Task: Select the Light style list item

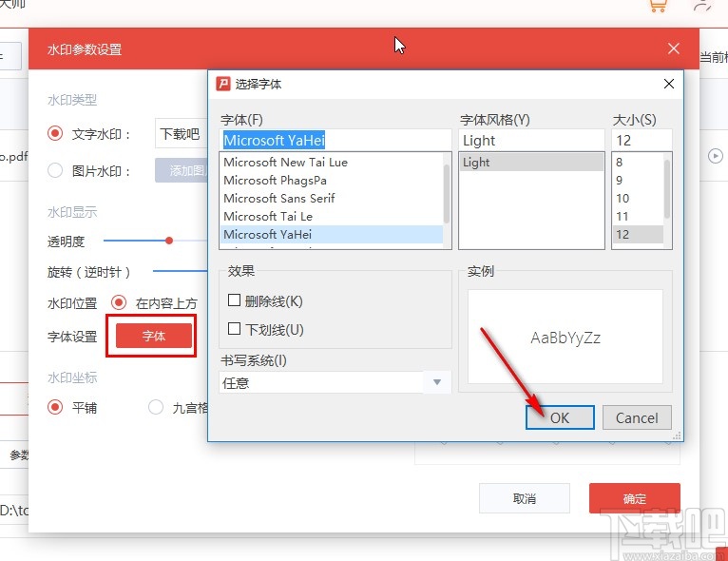Action: tap(531, 162)
